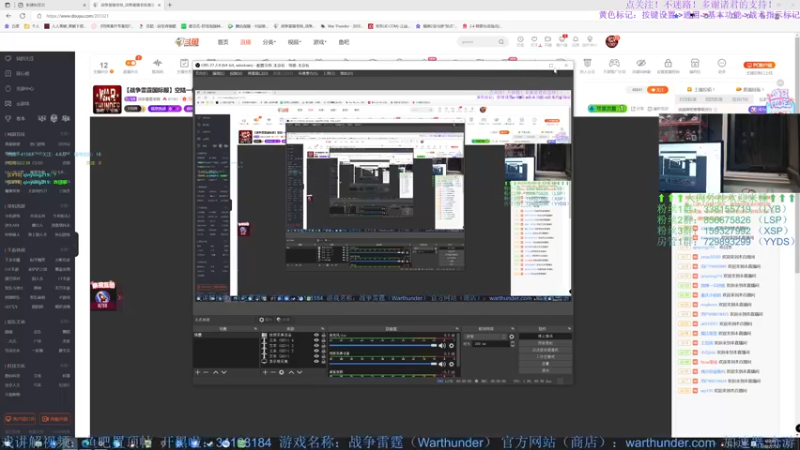This screenshot has height=450, width=800.
Task: Hide the second source in the list
Action: pyautogui.click(x=316, y=340)
